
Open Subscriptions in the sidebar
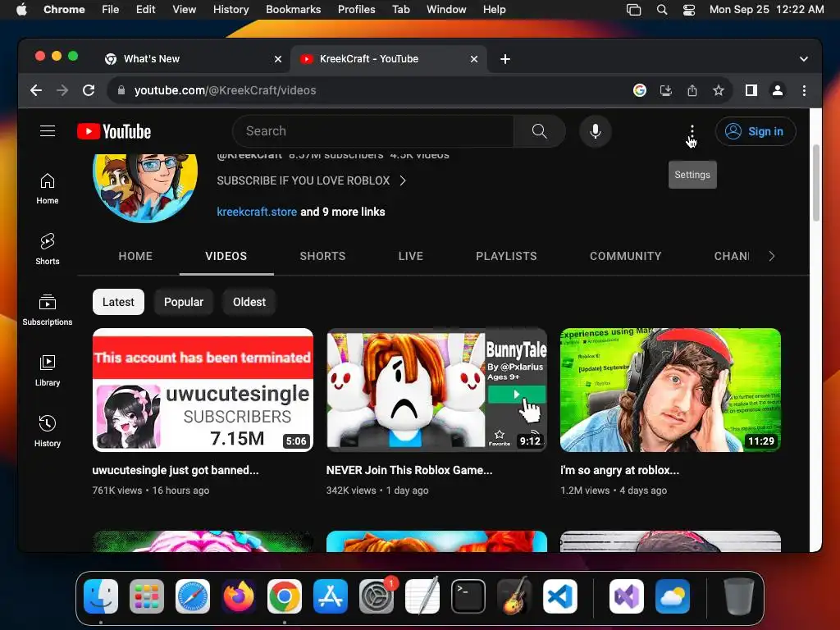click(x=47, y=310)
